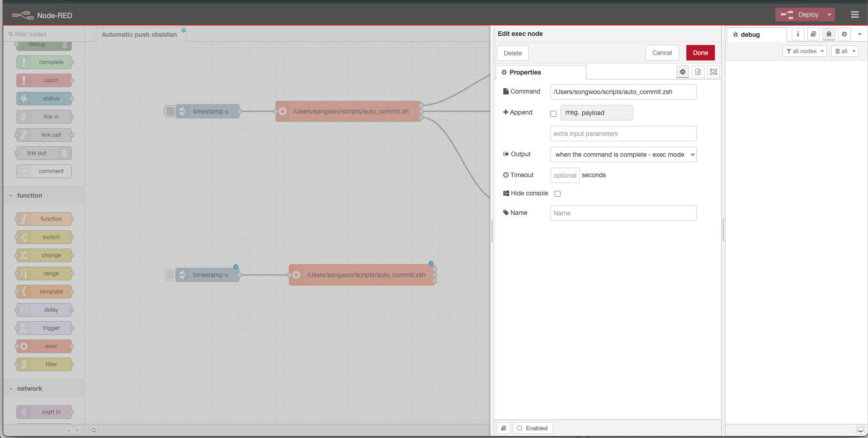868x438 pixels.
Task: Show the information sidebar tab
Action: coord(798,34)
